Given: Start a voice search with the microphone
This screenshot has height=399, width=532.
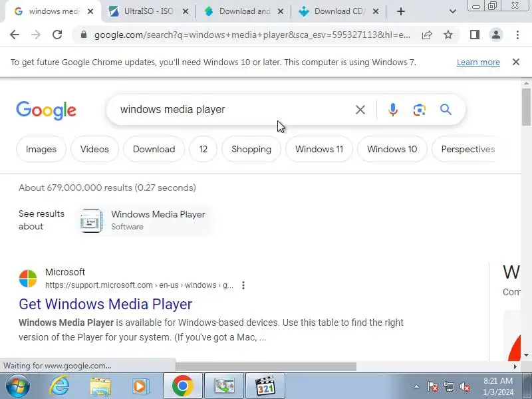Looking at the screenshot, I should [x=393, y=110].
